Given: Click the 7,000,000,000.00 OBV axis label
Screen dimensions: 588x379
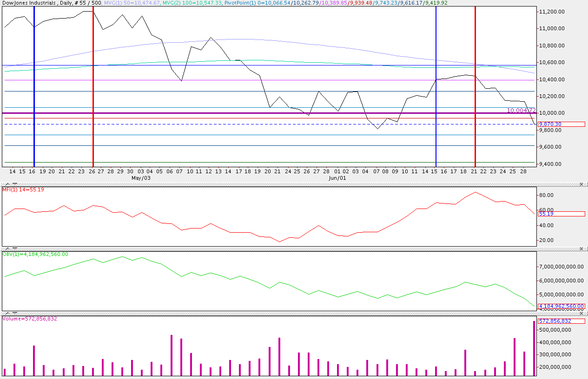Looking at the screenshot, I should 561,267.
